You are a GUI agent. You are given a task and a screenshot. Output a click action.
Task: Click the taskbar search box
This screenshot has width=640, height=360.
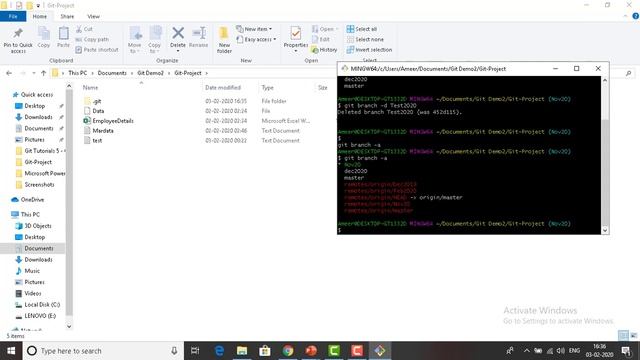(x=103, y=351)
